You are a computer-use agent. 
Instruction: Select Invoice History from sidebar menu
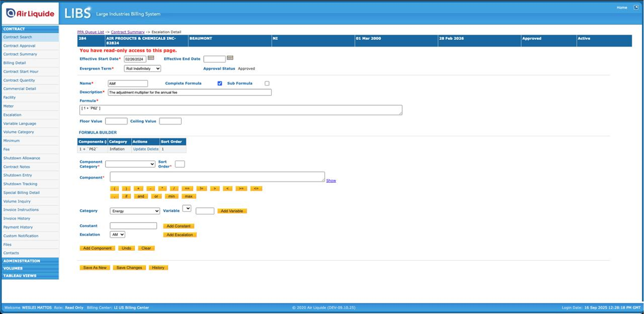pos(17,218)
